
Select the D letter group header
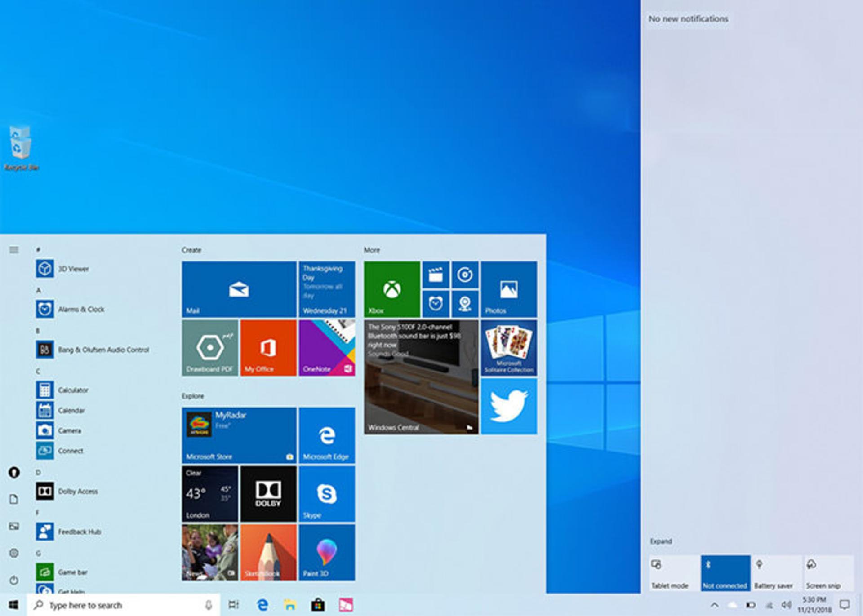click(38, 472)
